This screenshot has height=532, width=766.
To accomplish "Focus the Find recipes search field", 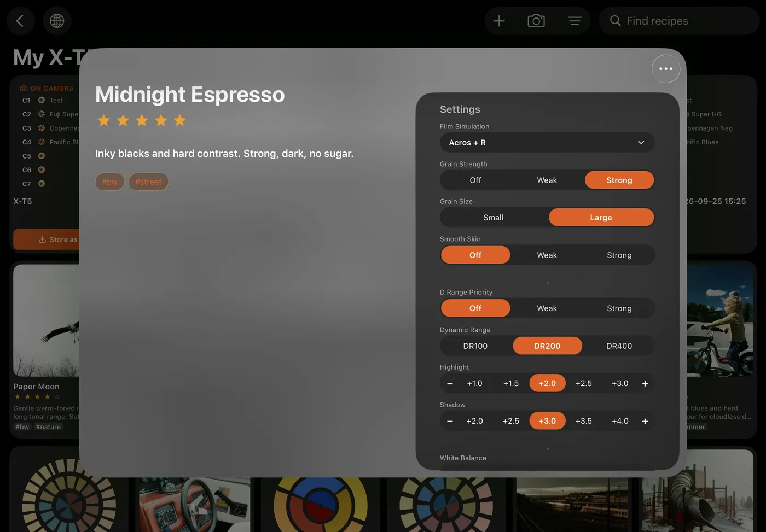I will [679, 21].
